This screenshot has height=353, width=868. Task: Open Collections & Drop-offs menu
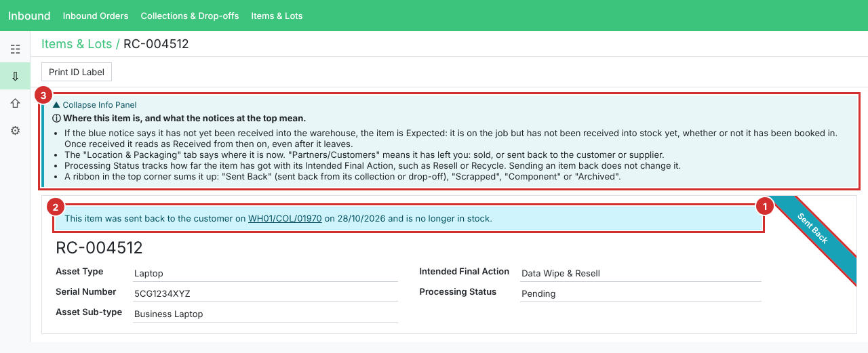coord(190,16)
